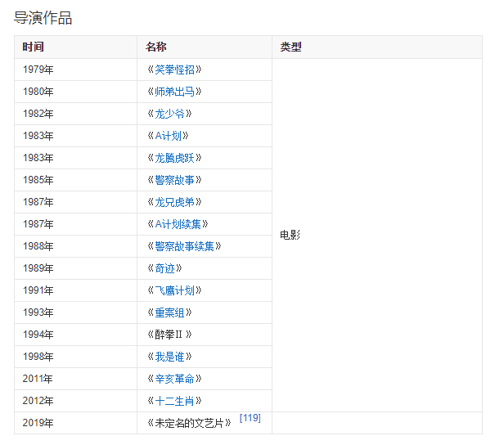504x445 pixels.
Task: Follow the 重案组 link
Action: [x=169, y=312]
